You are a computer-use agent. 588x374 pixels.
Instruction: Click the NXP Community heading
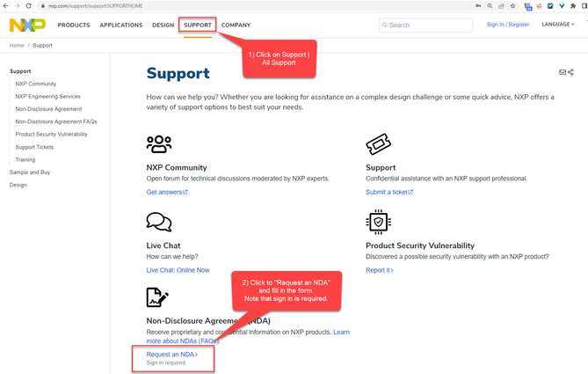coord(177,167)
